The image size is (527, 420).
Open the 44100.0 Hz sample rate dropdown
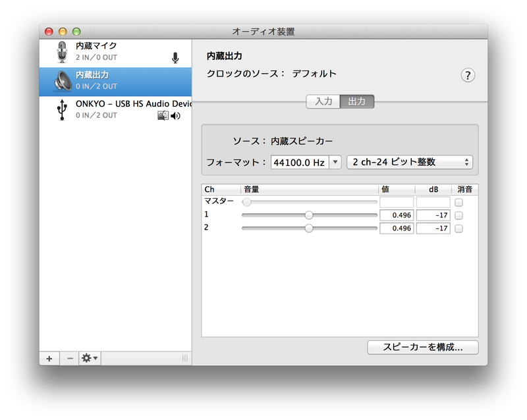point(335,163)
